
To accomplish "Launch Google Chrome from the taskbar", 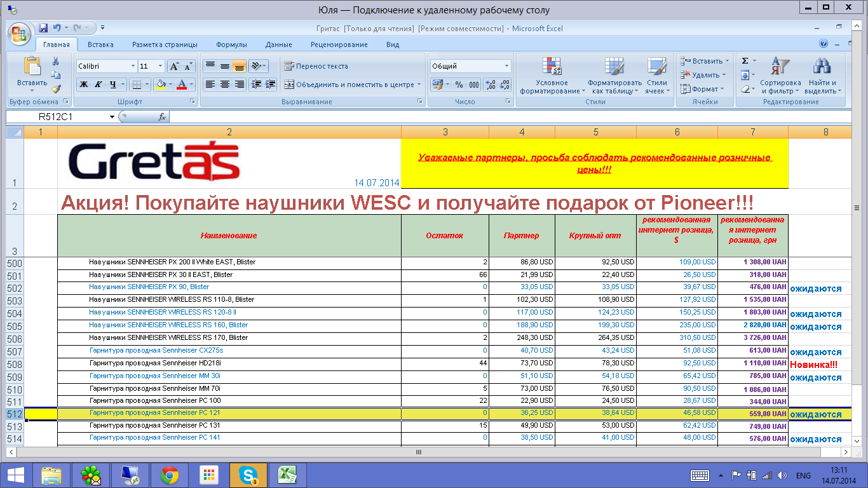I will [169, 475].
